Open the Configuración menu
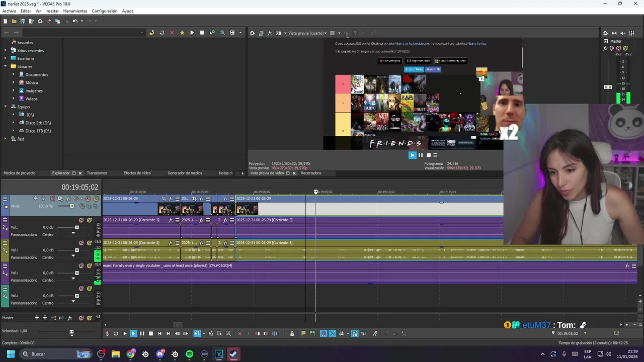The width and height of the screenshot is (644, 362). (105, 11)
